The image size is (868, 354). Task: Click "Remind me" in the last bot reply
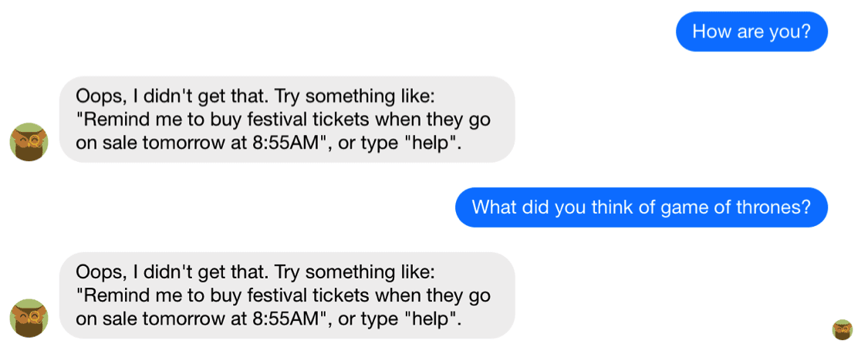(x=117, y=296)
